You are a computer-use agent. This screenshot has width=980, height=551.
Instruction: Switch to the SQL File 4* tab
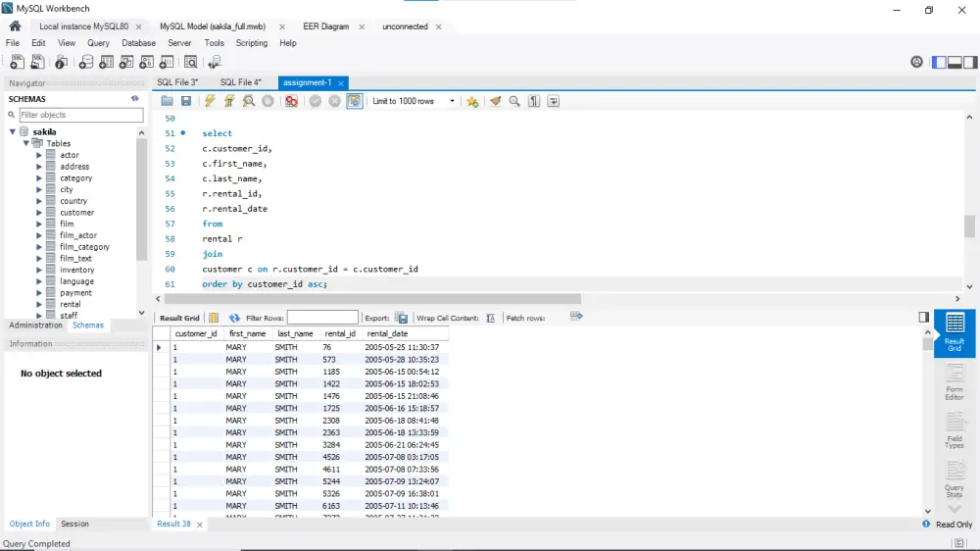click(x=240, y=82)
